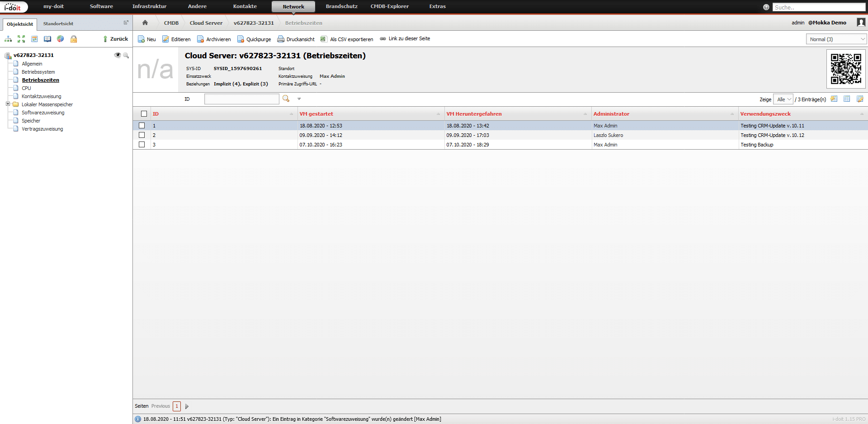
Task: Run the ID filter search magnifier
Action: point(286,99)
